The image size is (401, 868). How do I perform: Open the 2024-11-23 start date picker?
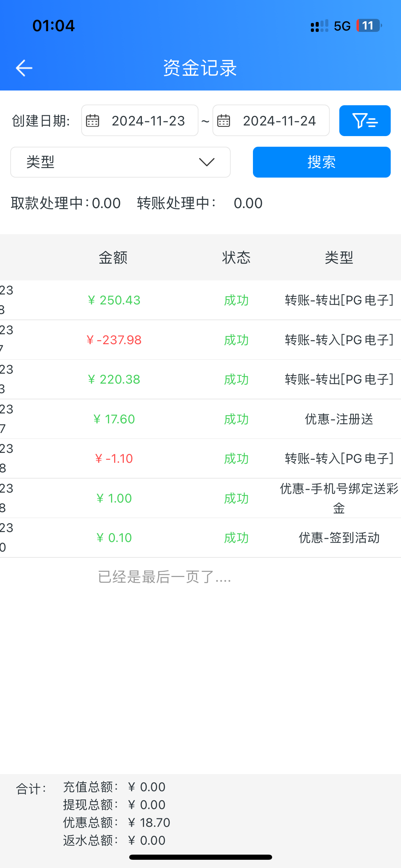(x=148, y=121)
